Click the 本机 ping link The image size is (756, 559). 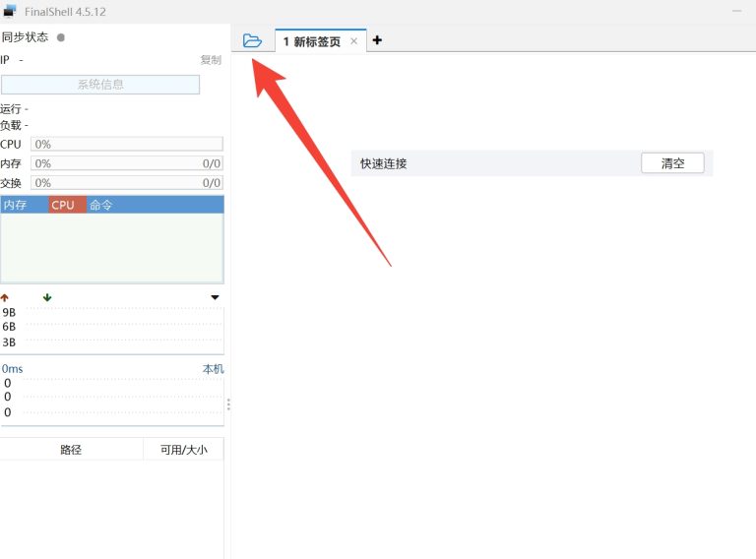213,369
